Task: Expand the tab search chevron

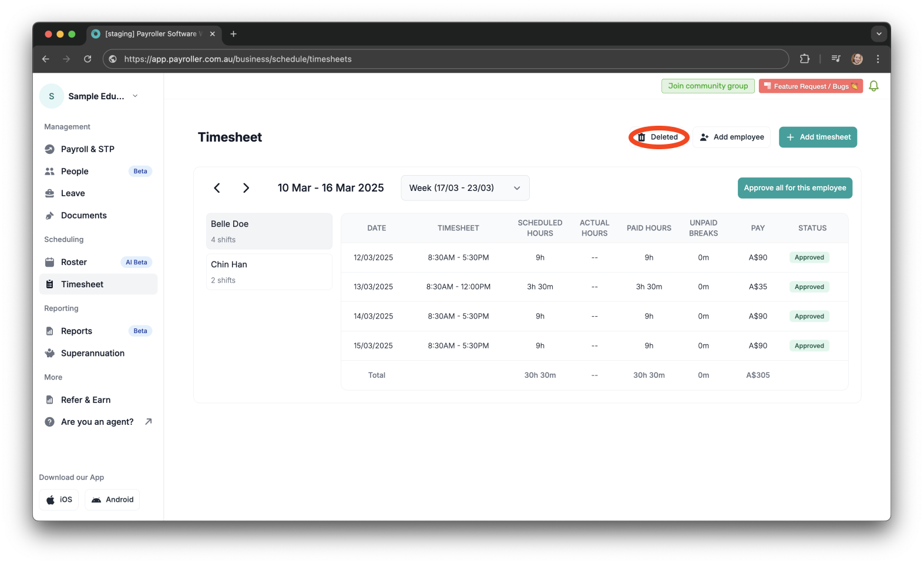Action: tap(879, 34)
